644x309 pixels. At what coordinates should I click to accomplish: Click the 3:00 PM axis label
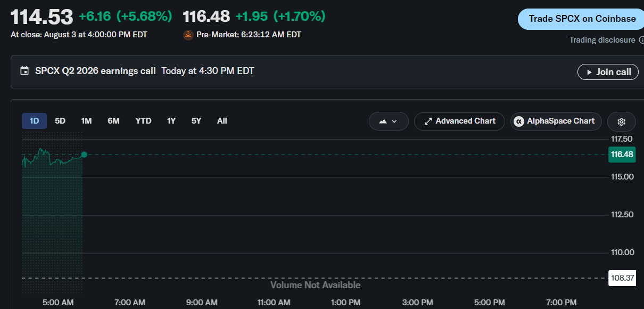coord(417,303)
